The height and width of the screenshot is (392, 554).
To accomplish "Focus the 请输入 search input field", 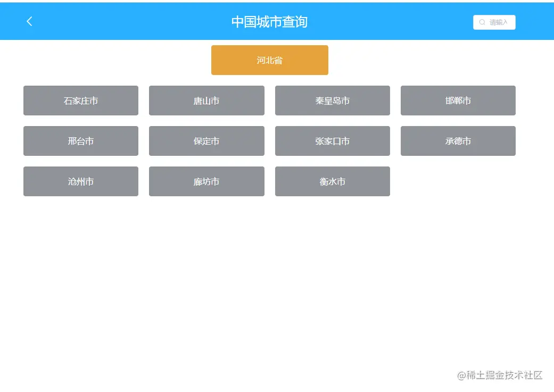I will pos(494,22).
